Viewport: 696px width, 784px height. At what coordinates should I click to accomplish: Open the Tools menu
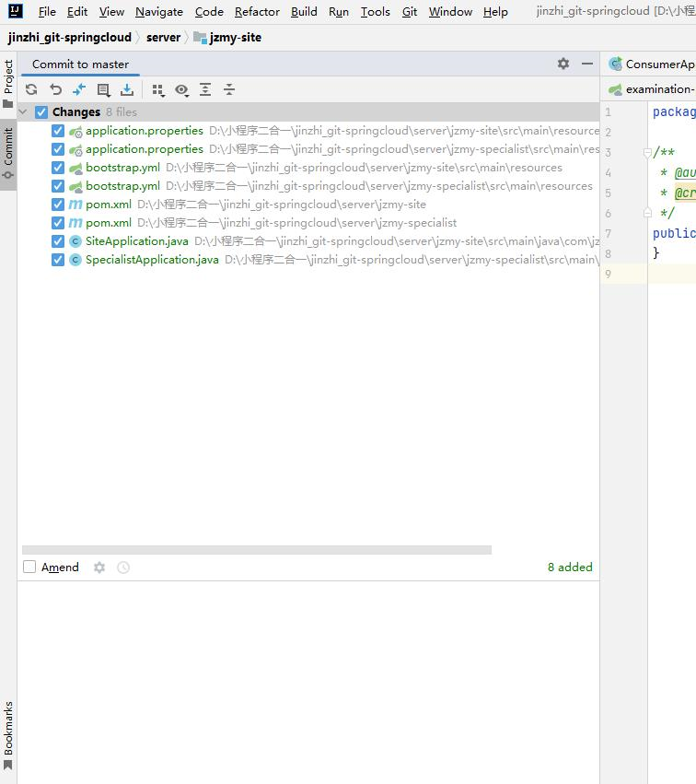click(376, 11)
